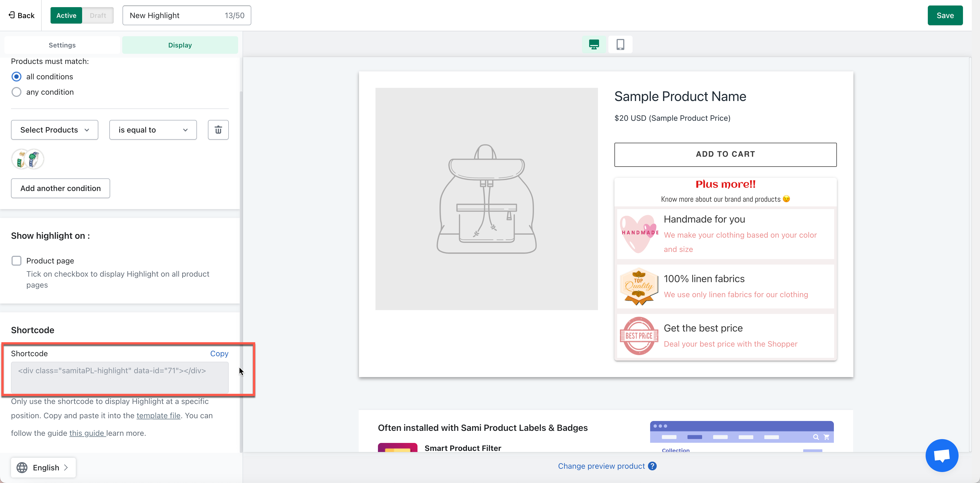Set status to Active
The width and height of the screenshot is (980, 483).
(x=66, y=15)
